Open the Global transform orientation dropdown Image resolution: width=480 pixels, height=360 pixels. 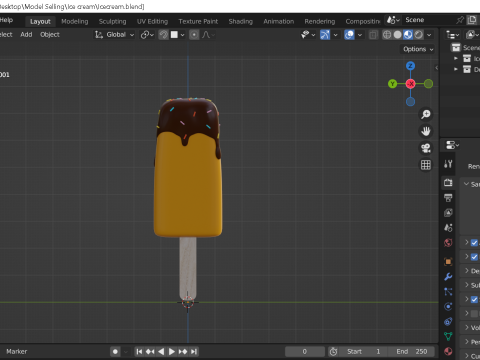[x=114, y=35]
